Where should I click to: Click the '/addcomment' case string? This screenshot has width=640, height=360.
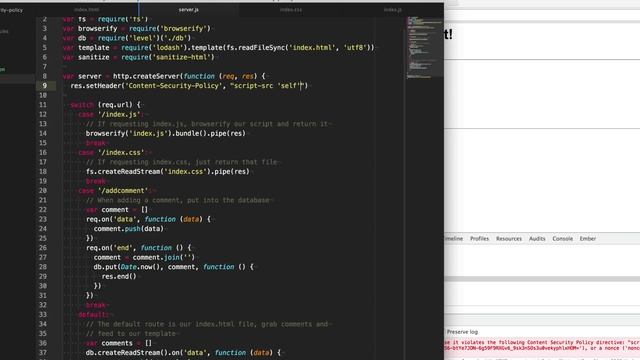point(122,191)
